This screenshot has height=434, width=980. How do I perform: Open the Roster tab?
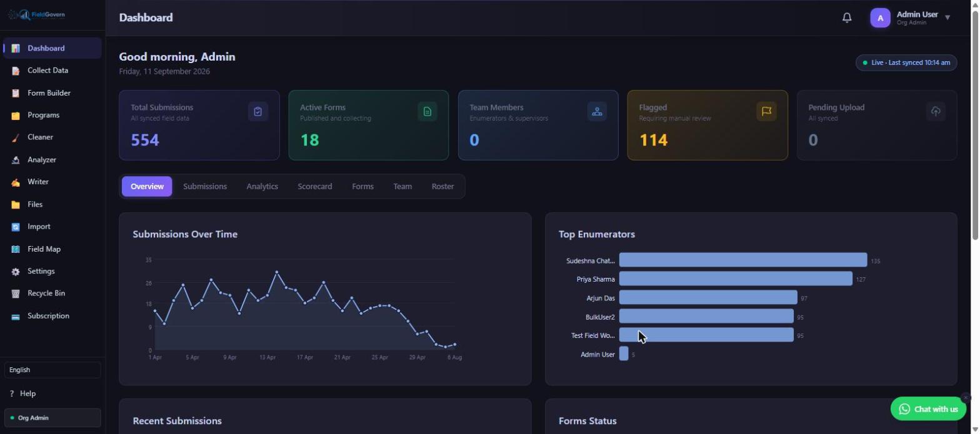[x=442, y=186]
